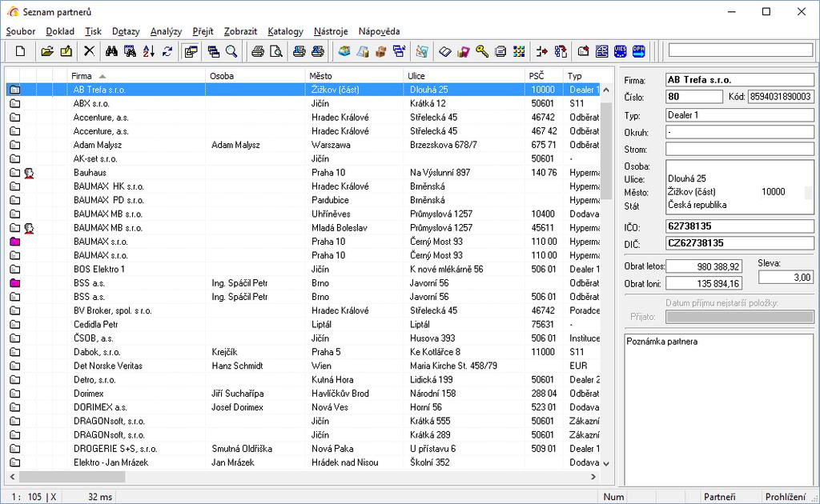The width and height of the screenshot is (820, 504).
Task: Click the IČO field showing 62738135
Action: click(739, 226)
